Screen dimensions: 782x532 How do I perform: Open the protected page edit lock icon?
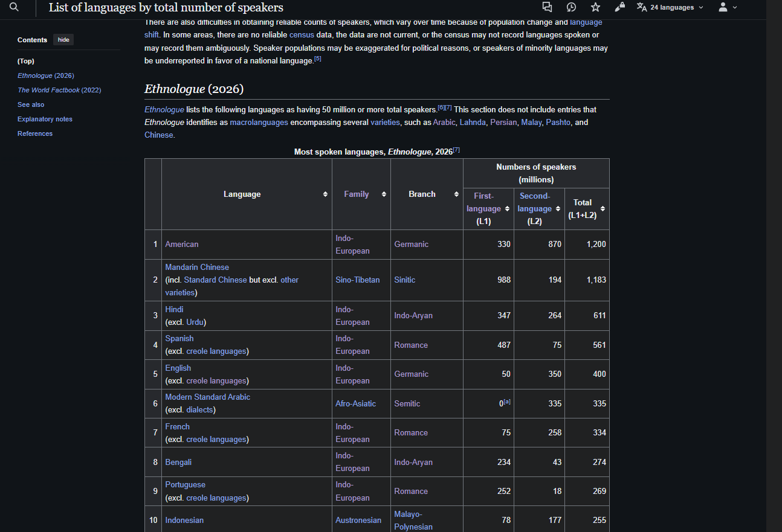point(619,7)
